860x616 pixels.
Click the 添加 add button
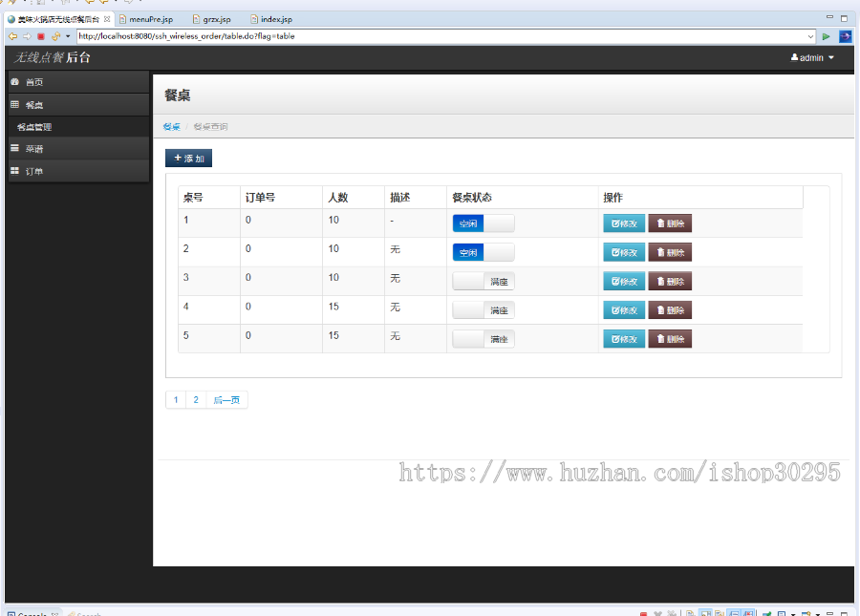[x=188, y=158]
